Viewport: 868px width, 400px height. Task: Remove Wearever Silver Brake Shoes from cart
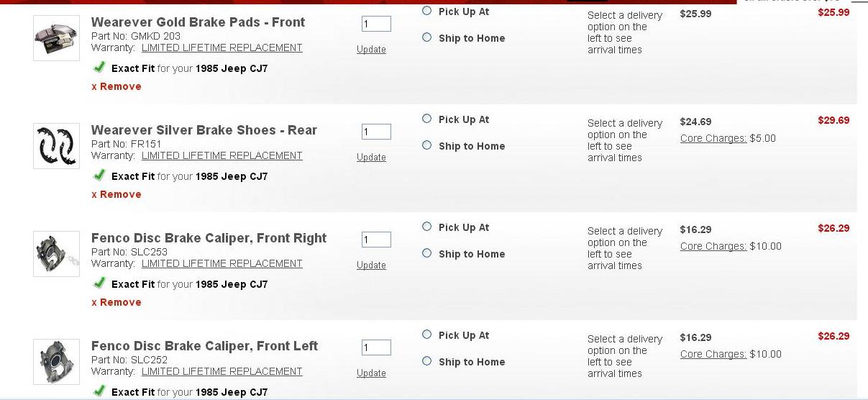click(x=117, y=194)
